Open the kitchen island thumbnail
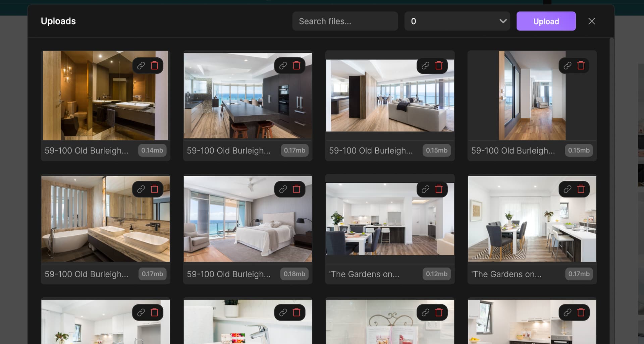Image resolution: width=644 pixels, height=344 pixels. [x=248, y=96]
